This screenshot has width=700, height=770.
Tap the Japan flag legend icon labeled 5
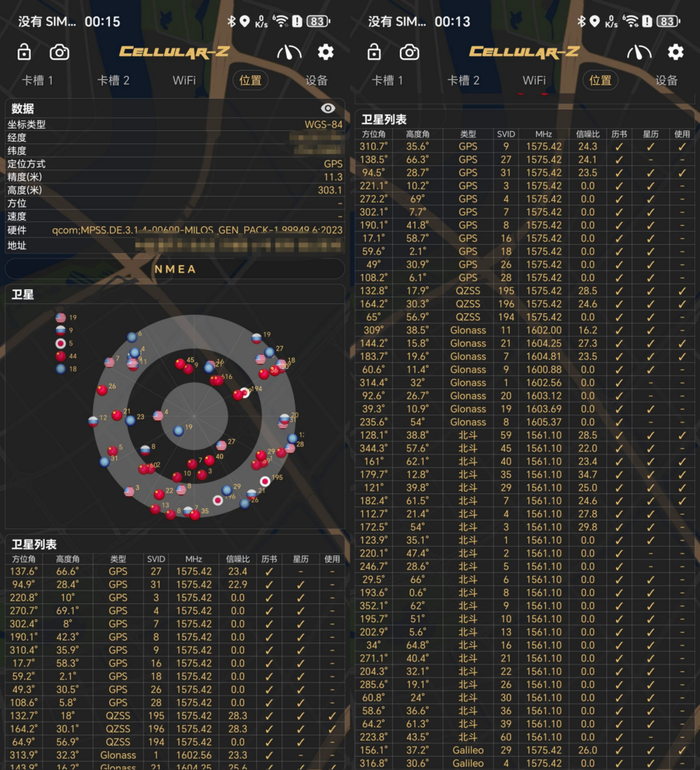(60, 343)
